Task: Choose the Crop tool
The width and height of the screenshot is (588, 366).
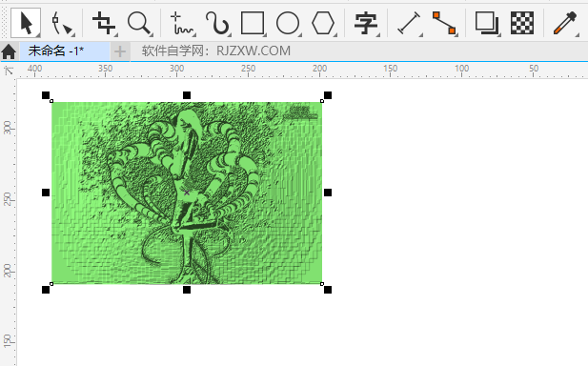Action: point(104,23)
